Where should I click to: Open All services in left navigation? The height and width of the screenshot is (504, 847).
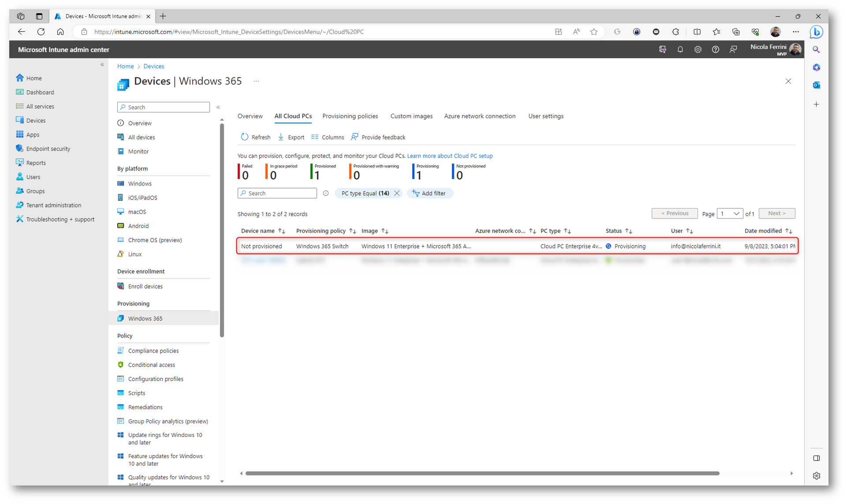[40, 106]
